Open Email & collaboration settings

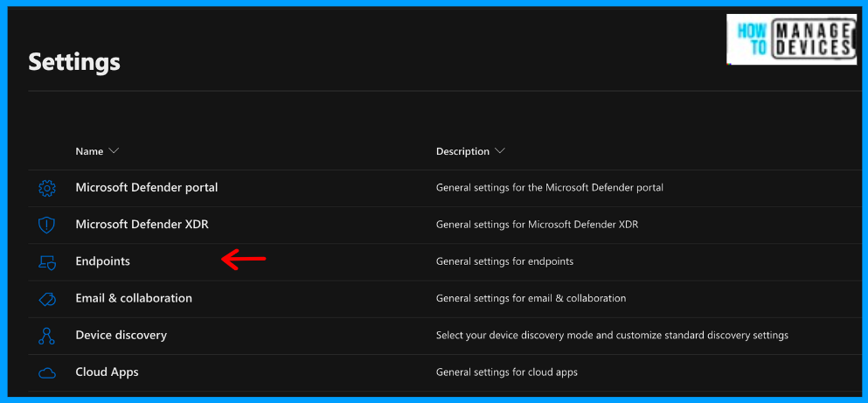click(134, 298)
